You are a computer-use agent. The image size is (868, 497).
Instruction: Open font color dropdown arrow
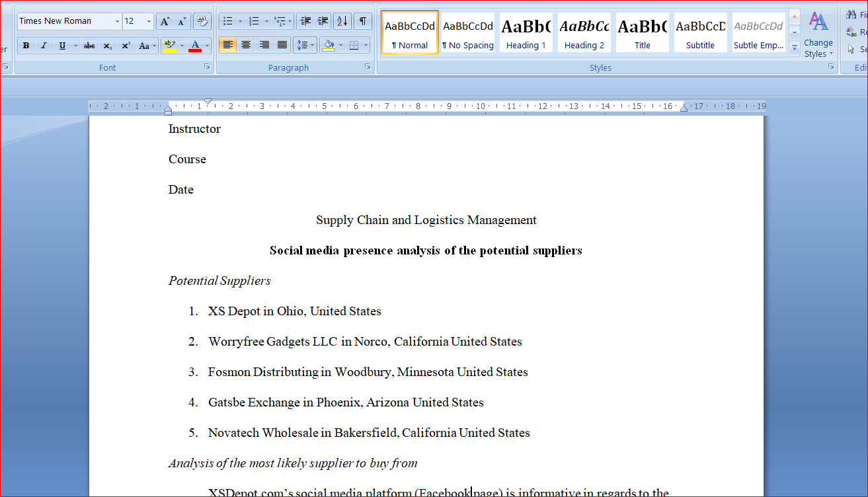tap(208, 46)
